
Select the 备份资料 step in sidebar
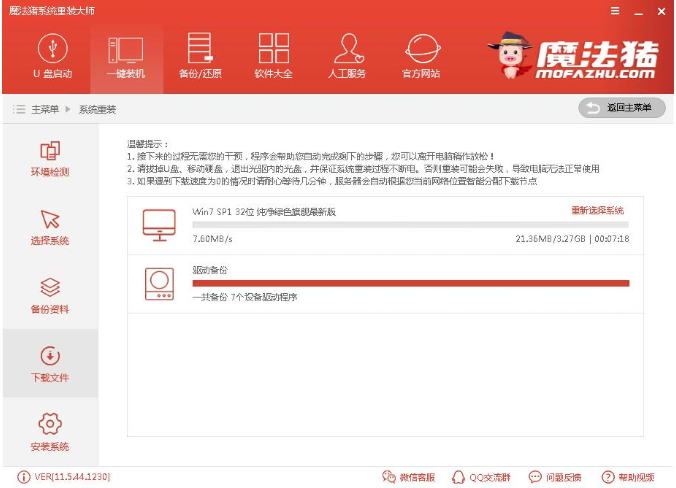(x=50, y=296)
